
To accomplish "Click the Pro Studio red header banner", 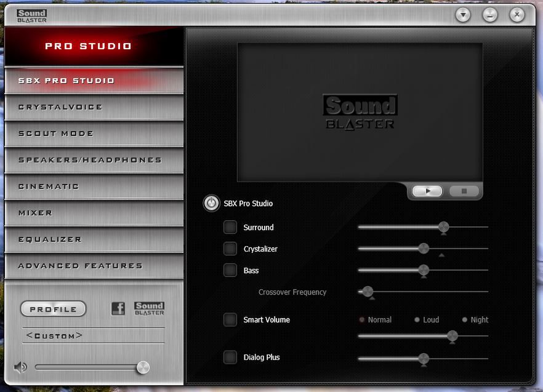I will tap(94, 46).
